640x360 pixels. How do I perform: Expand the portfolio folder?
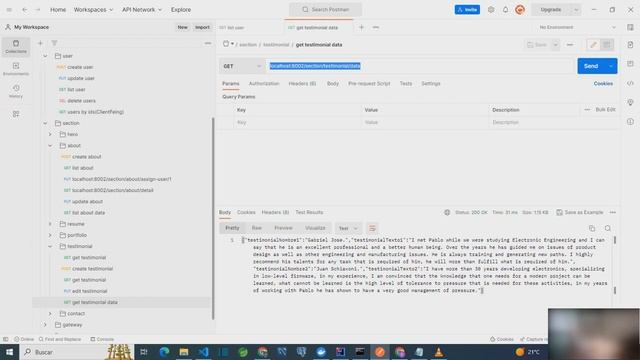click(x=50, y=235)
